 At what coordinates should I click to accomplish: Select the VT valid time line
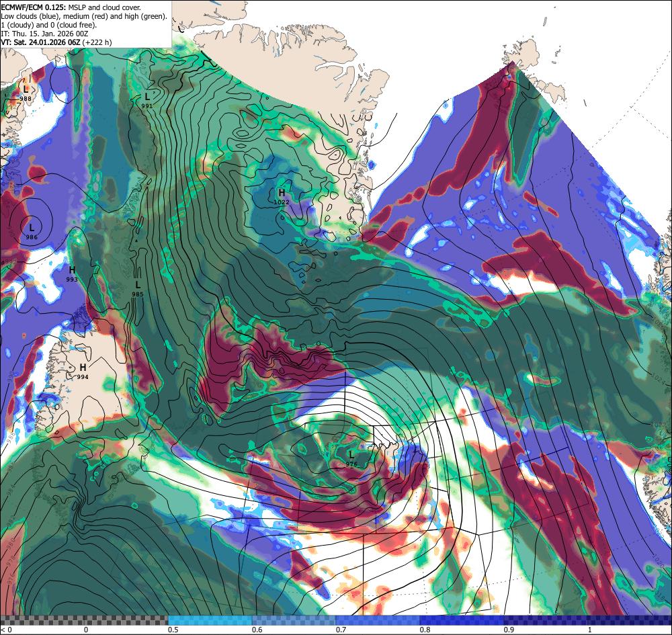(x=56, y=42)
